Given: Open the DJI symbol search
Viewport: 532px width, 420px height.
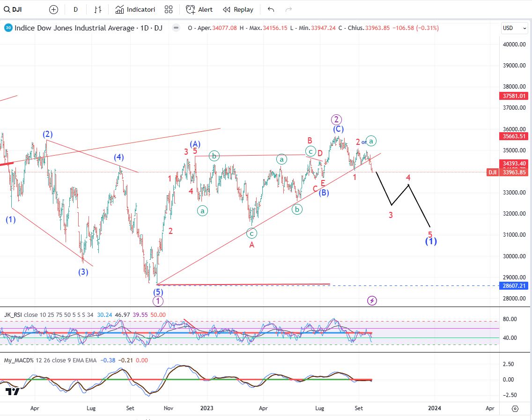Looking at the screenshot, I should click(13, 9).
